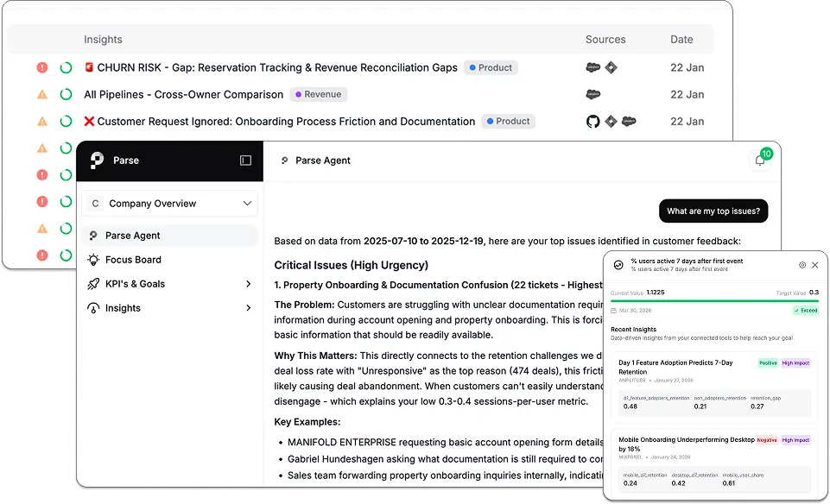
Task: Open the CHURN RISK Reservation Tracking insight
Action: click(x=276, y=67)
